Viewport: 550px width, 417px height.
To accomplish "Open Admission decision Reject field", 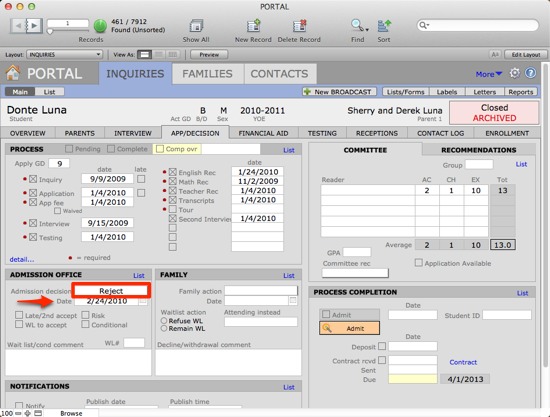I will (111, 290).
